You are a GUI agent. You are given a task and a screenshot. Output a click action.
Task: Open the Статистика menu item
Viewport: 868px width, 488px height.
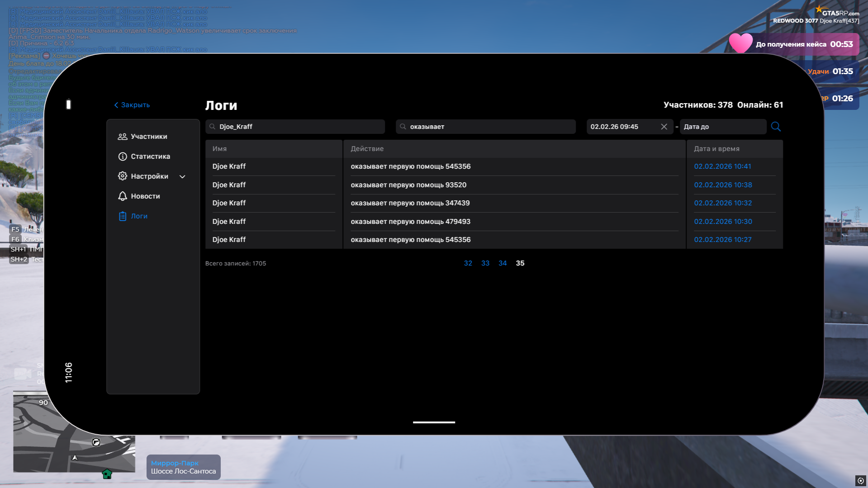(x=150, y=156)
